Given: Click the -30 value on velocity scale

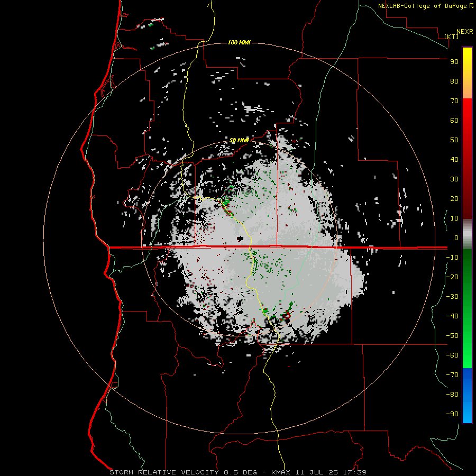Looking at the screenshot, I should 452,297.
